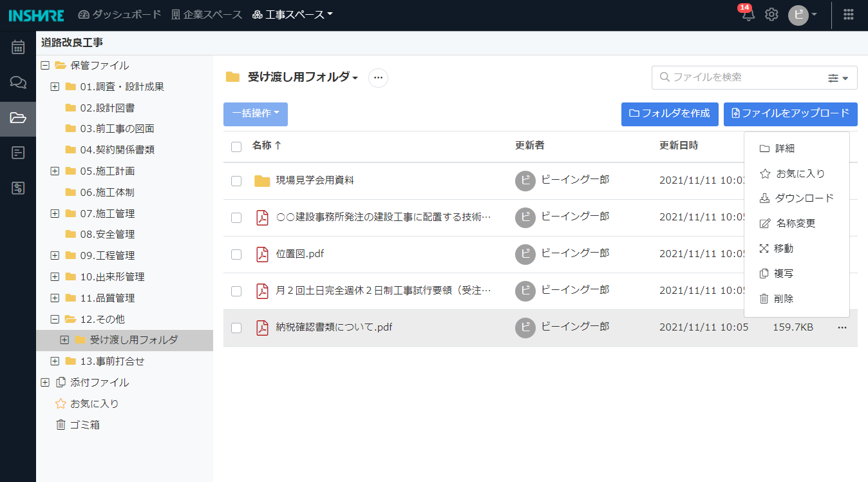Click the 現場見学会用資料 folder icon
868x482 pixels.
[x=262, y=181]
